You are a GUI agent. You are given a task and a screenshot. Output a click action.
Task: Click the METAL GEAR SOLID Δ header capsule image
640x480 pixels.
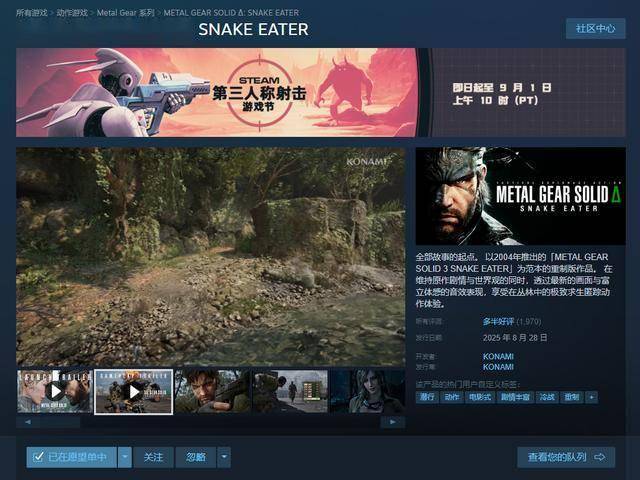point(520,196)
